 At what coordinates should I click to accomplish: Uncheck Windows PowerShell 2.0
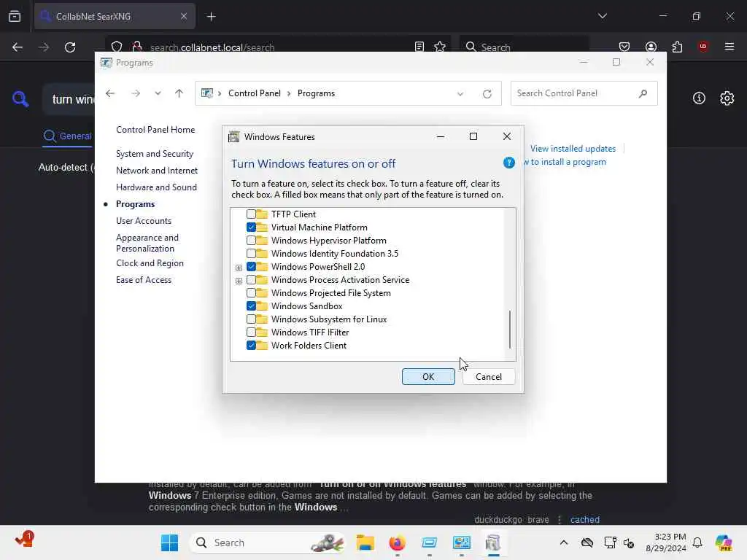(251, 267)
